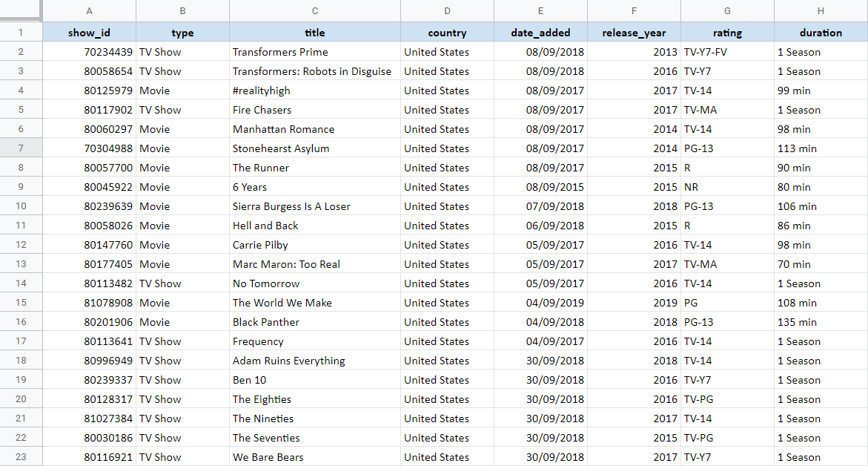Click the rating header cell

727,33
